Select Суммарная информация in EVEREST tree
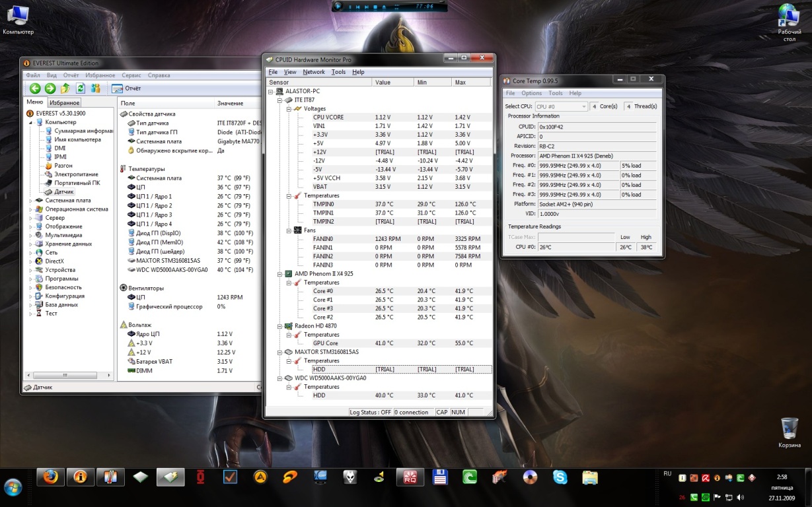The image size is (812, 507). tap(79, 131)
